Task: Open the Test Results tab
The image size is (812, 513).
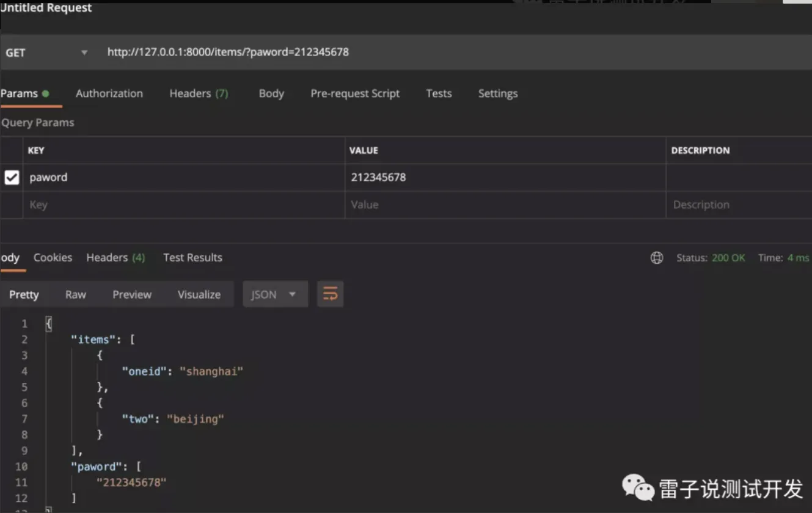Action: point(192,258)
